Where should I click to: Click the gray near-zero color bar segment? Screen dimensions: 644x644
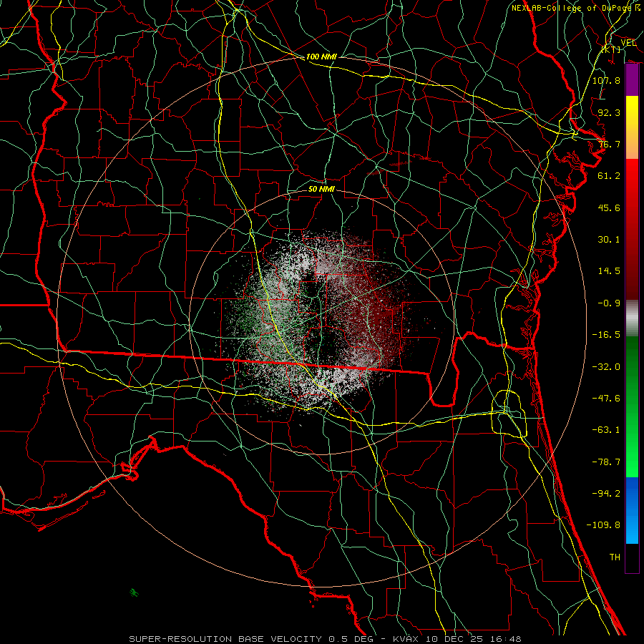click(x=632, y=318)
